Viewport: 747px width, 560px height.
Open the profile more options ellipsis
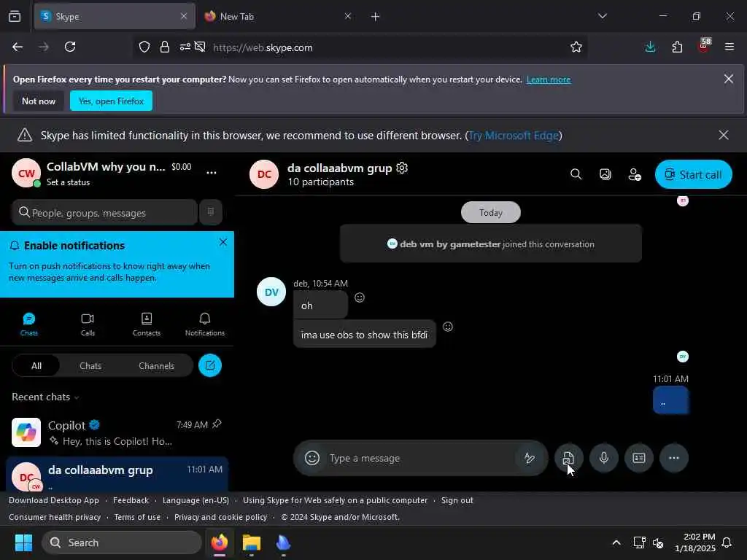click(x=212, y=173)
